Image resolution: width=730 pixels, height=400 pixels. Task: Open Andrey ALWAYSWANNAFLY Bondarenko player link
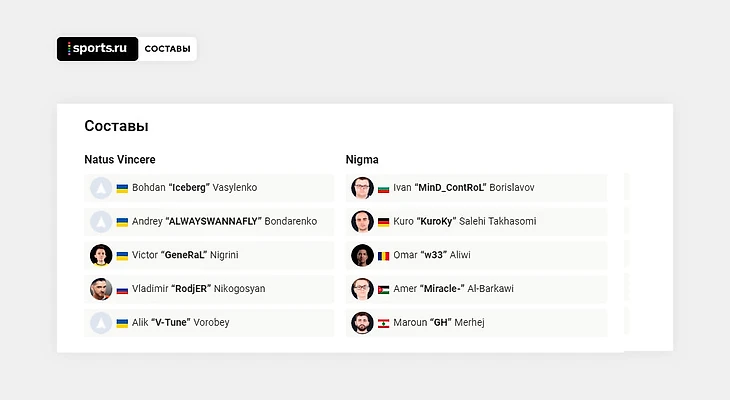tap(224, 221)
